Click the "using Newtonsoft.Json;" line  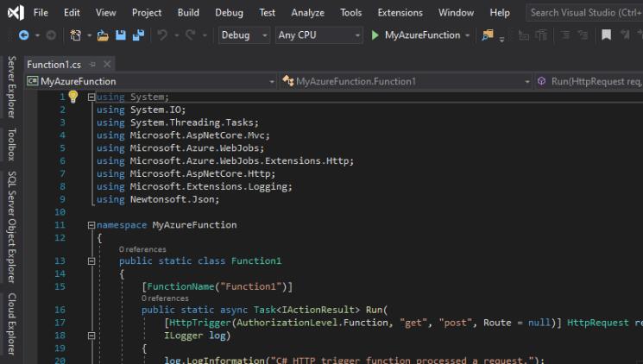pos(158,199)
